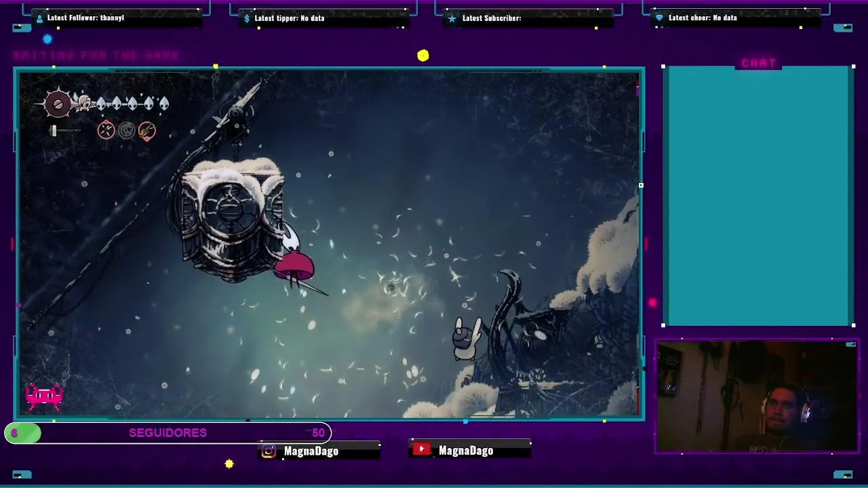The height and width of the screenshot is (488, 868).
Task: Click the SEGUIDORES follower goal progress bar
Action: (168, 432)
